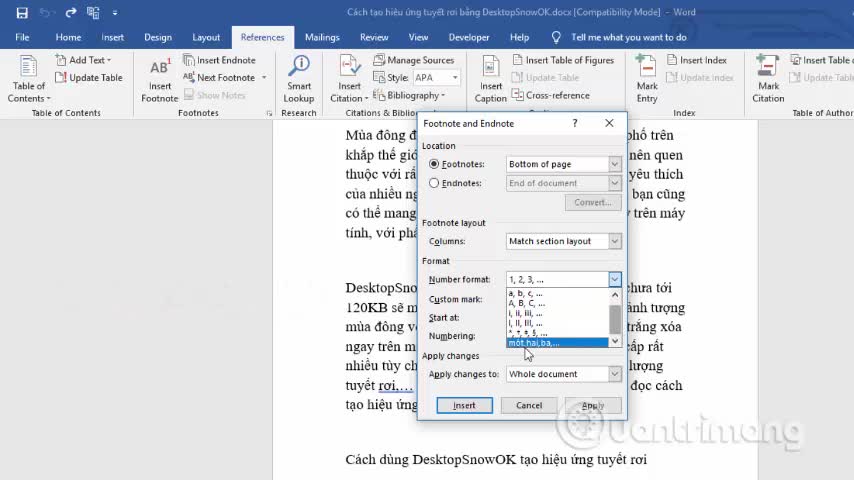Click Mark Entry in the Index group
Screen dimensions: 854x480
(x=647, y=79)
